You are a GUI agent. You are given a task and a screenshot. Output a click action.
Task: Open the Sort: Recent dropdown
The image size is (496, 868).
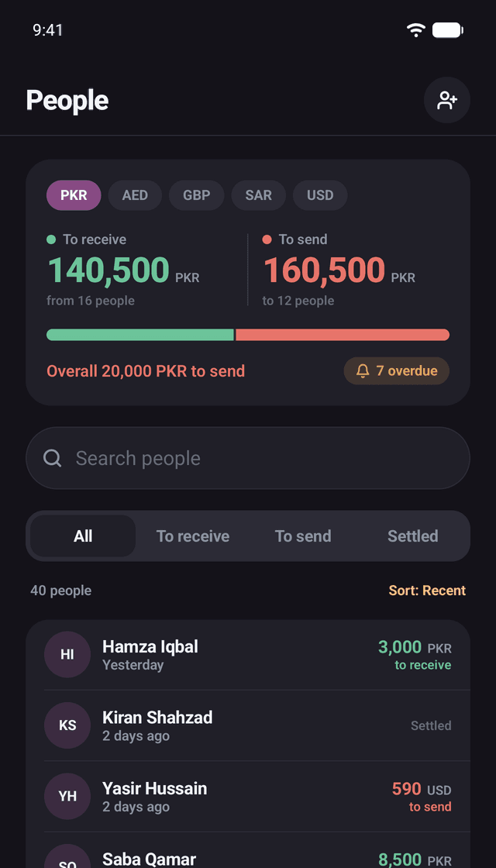(427, 591)
